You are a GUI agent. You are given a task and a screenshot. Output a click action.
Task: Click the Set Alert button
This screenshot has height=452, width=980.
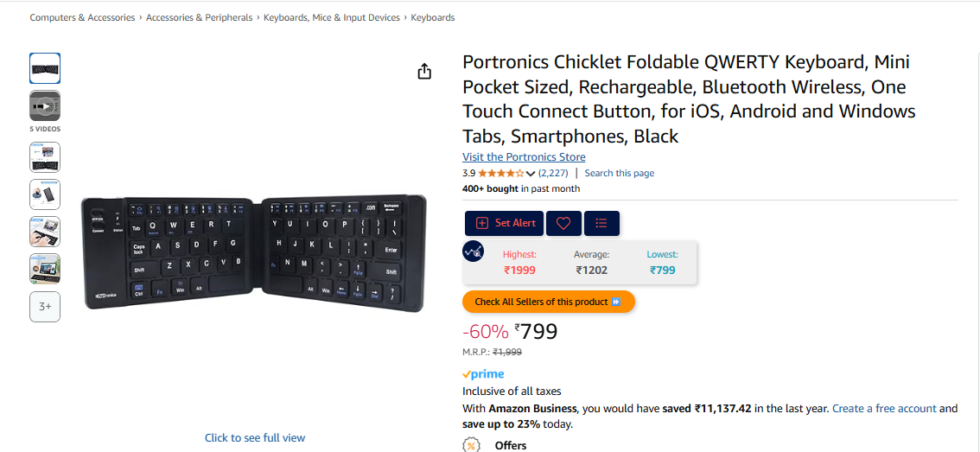tap(505, 223)
